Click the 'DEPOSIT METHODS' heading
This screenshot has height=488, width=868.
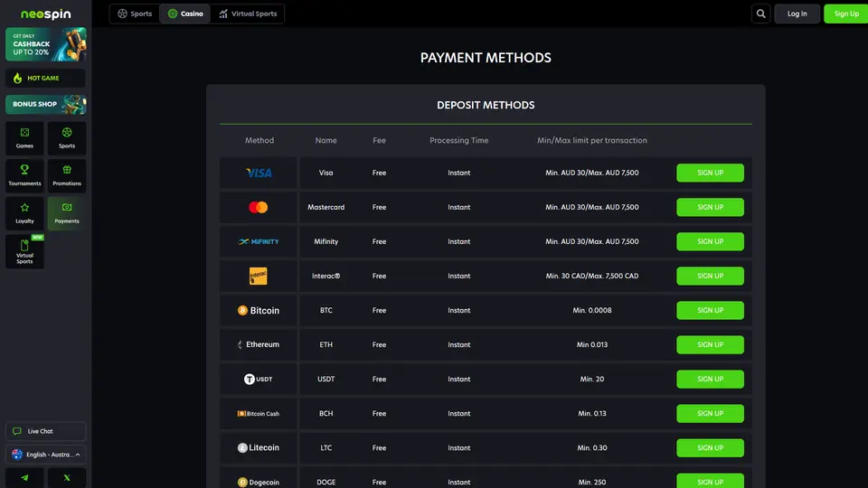pyautogui.click(x=486, y=105)
